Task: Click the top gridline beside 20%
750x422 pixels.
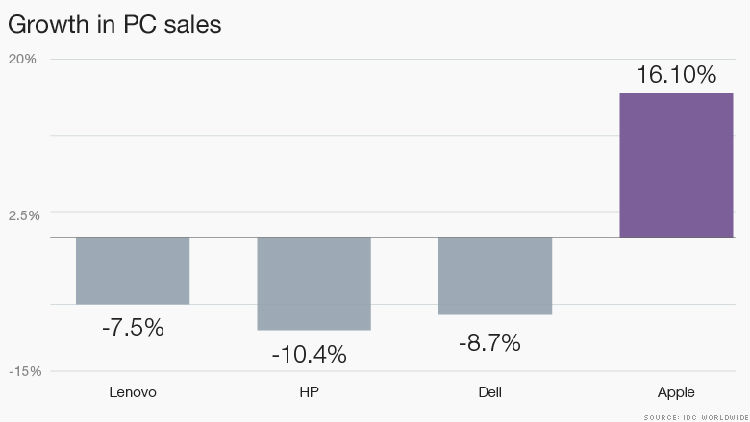Action: pyautogui.click(x=400, y=58)
